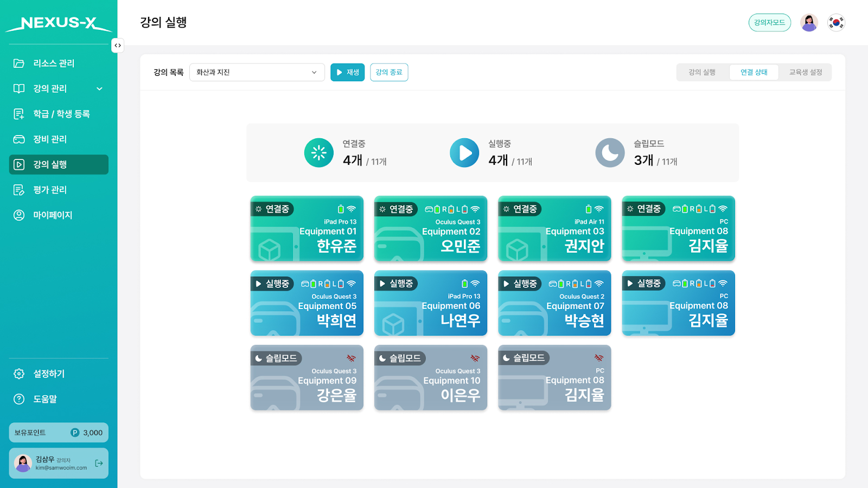This screenshot has width=868, height=488.
Task: Click the 3,000 points value
Action: [x=93, y=433]
